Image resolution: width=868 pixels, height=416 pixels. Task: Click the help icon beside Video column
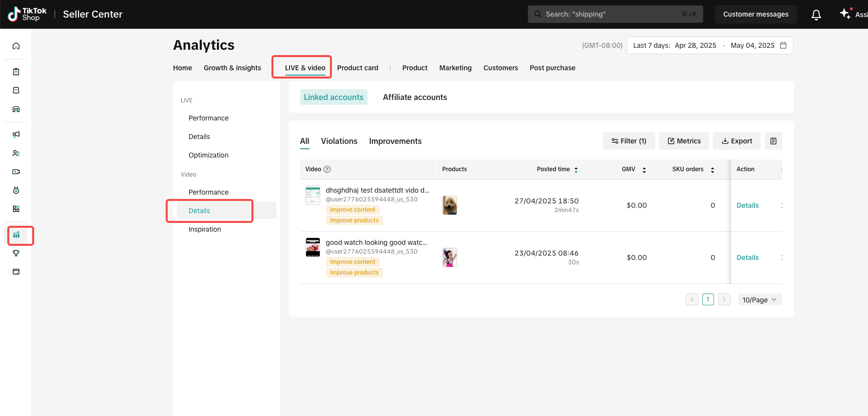pos(327,169)
